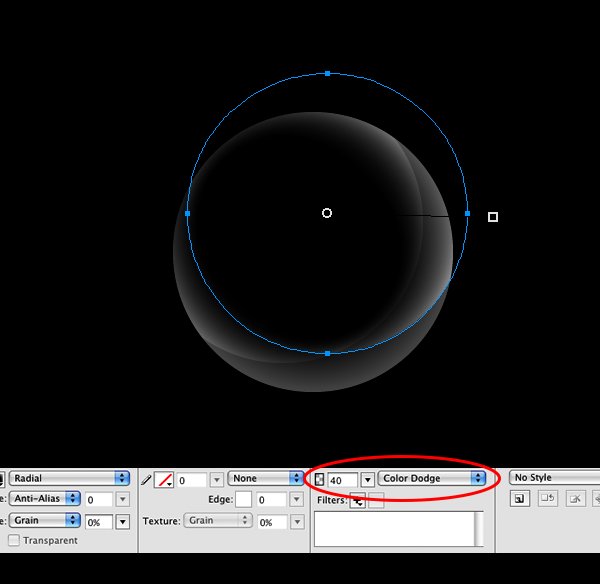Click the pencil stroke icon
This screenshot has height=584, width=600.
pyautogui.click(x=146, y=480)
